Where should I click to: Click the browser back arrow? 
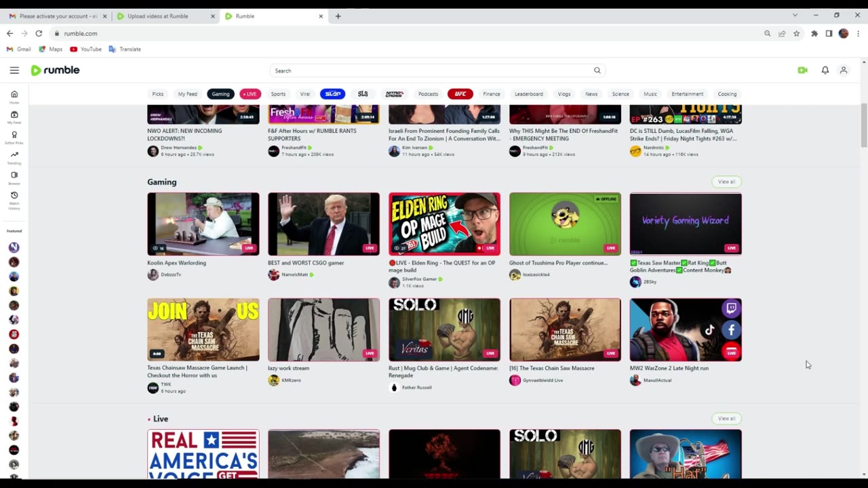click(x=9, y=33)
